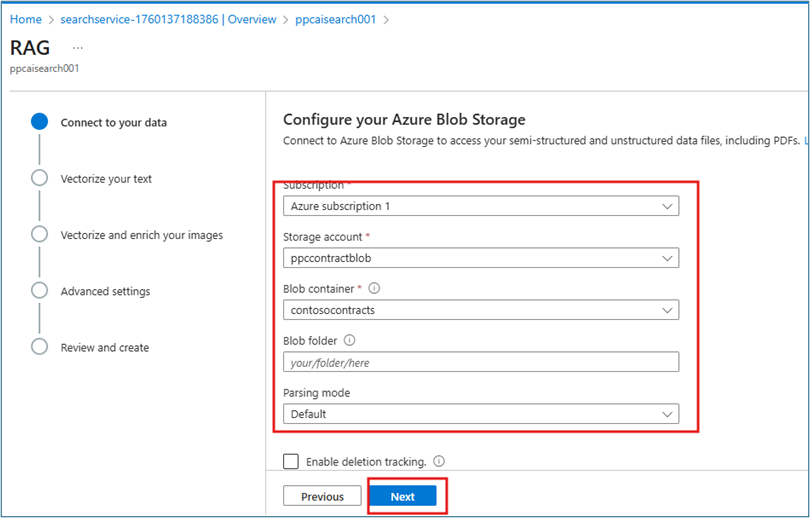Enable deletion tracking checkbox
Screen dimensions: 810x518
(291, 461)
